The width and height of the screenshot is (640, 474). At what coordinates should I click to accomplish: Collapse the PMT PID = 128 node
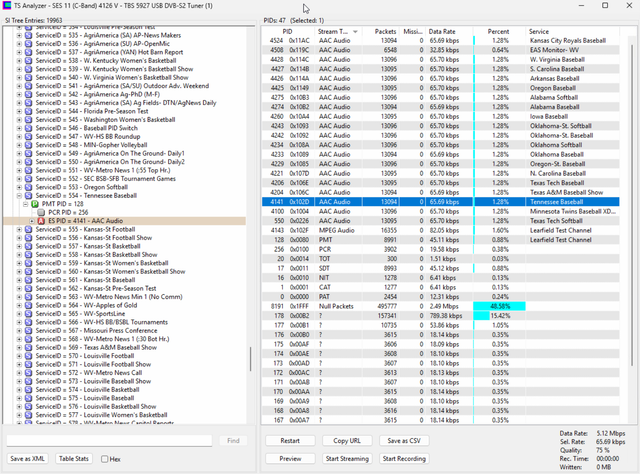pos(26,204)
